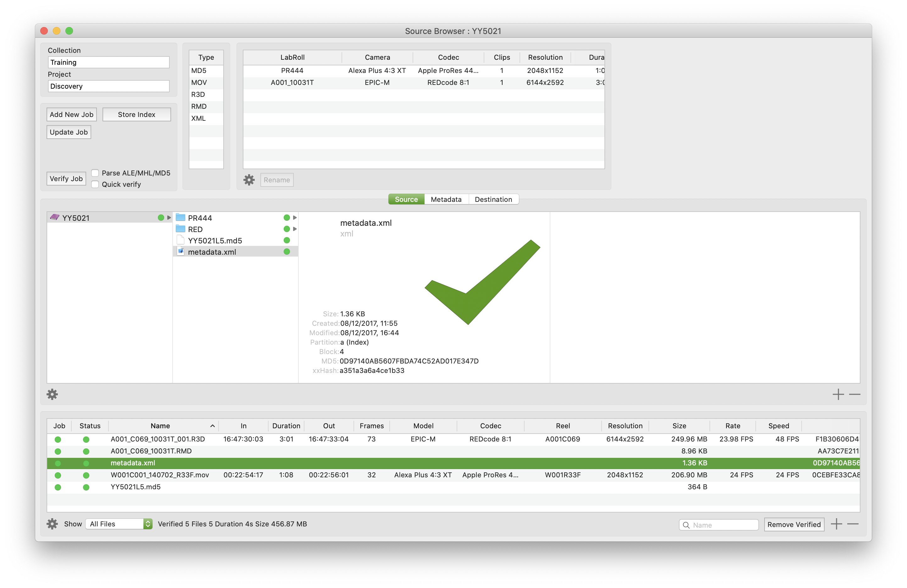Sort by the LabRoll column header
Viewport: 907px width, 588px height.
point(292,57)
